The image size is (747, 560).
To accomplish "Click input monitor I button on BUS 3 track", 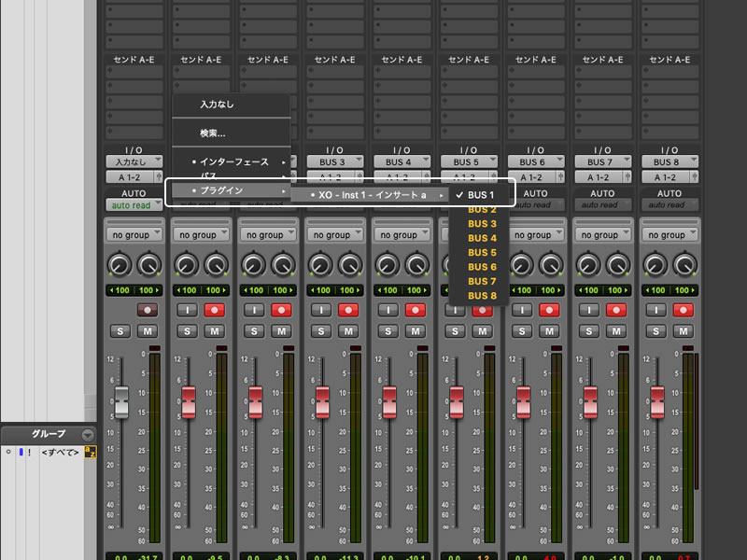I will click(321, 310).
